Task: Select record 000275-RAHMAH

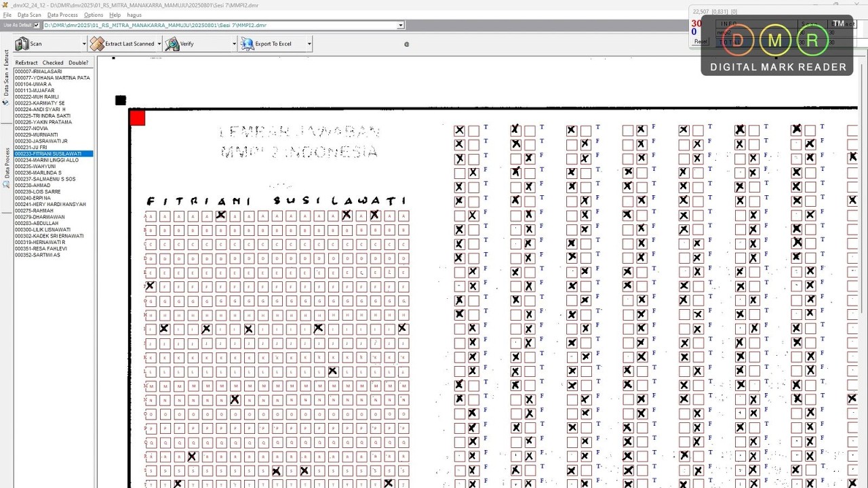Action: tap(53, 211)
